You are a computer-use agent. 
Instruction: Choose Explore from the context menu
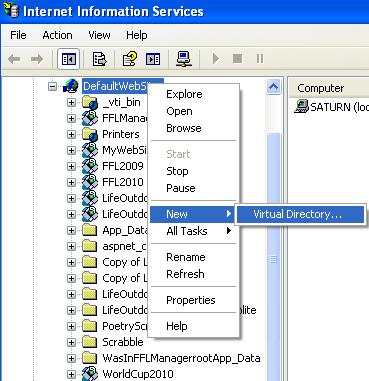tap(193, 94)
